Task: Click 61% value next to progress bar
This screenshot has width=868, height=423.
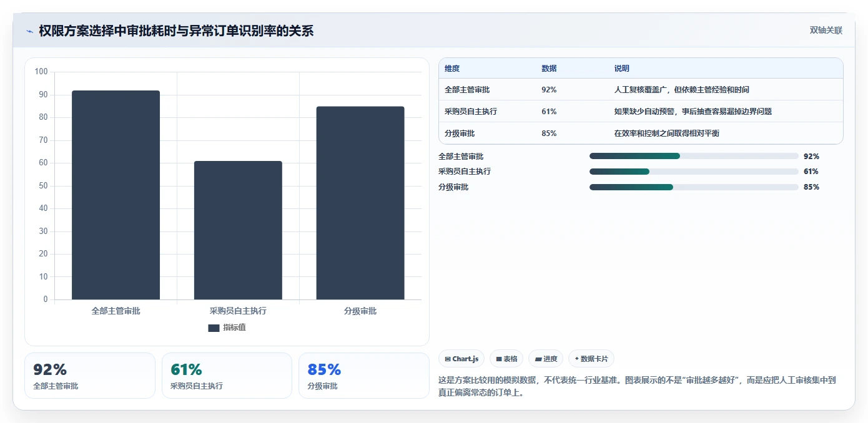Action: [811, 172]
